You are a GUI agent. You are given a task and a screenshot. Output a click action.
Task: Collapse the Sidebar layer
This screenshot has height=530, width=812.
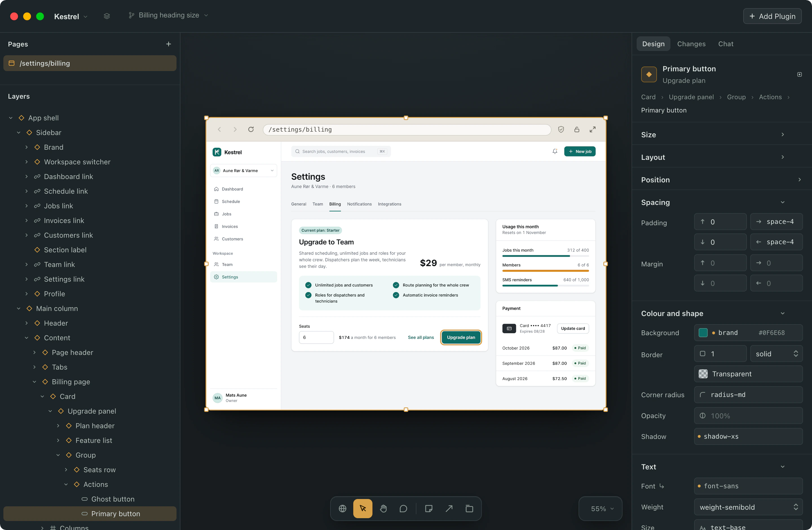point(18,133)
